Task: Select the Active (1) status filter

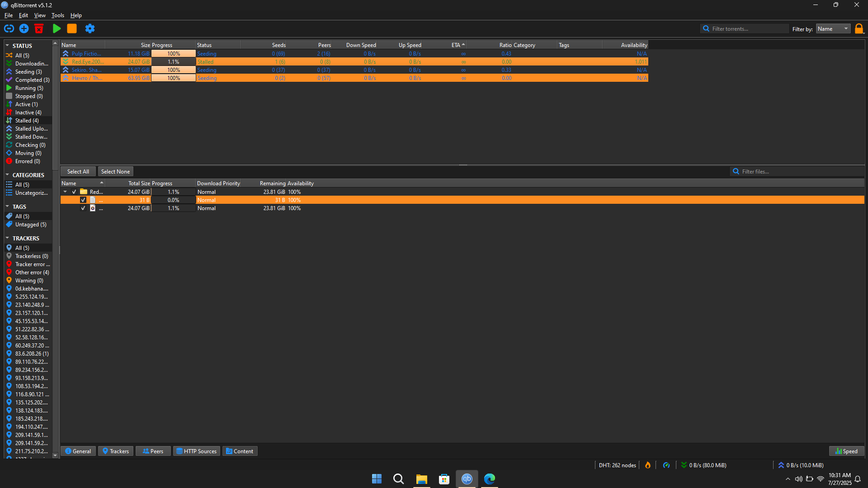Action: pos(28,104)
